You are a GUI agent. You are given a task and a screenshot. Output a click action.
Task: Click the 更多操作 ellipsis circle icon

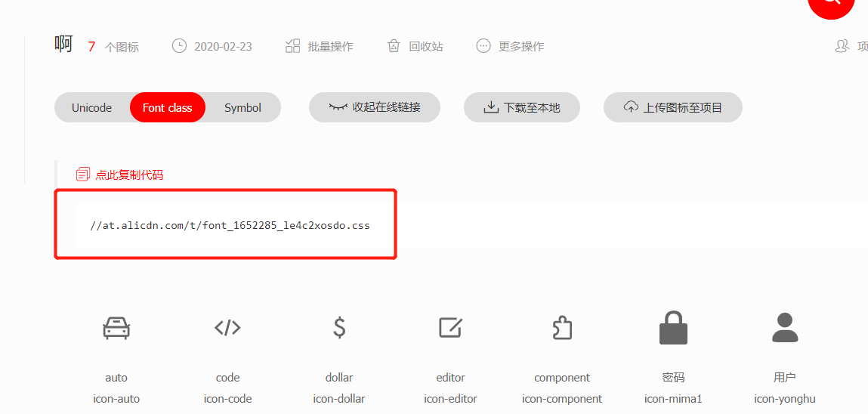pos(483,46)
